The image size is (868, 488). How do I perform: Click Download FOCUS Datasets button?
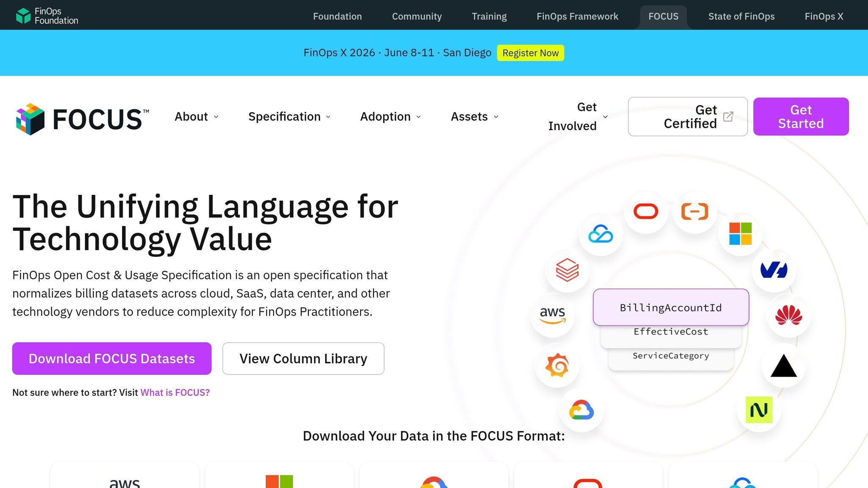(112, 358)
